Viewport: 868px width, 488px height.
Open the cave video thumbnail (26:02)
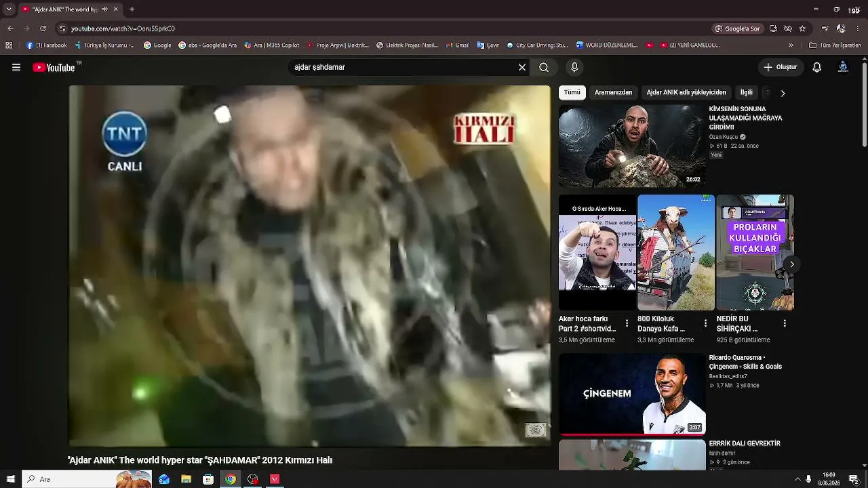[632, 146]
